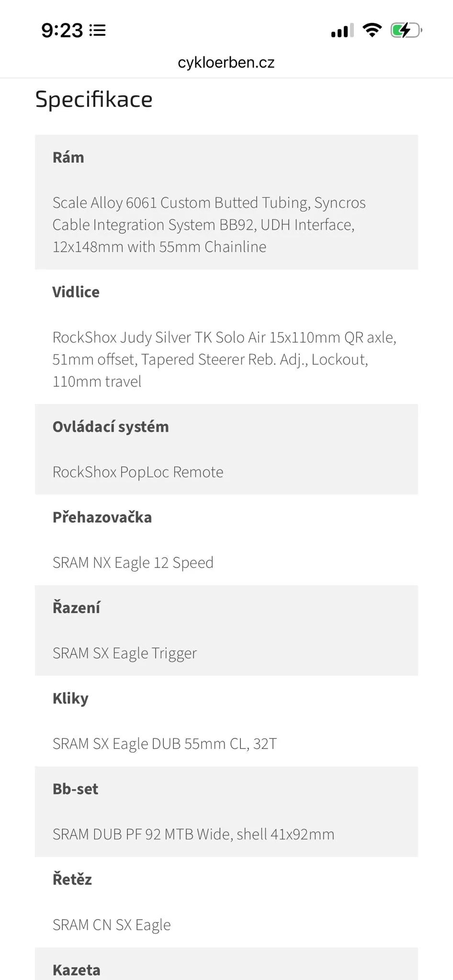Select the Kliky row label
Image resolution: width=453 pixels, height=980 pixels.
click(x=70, y=699)
